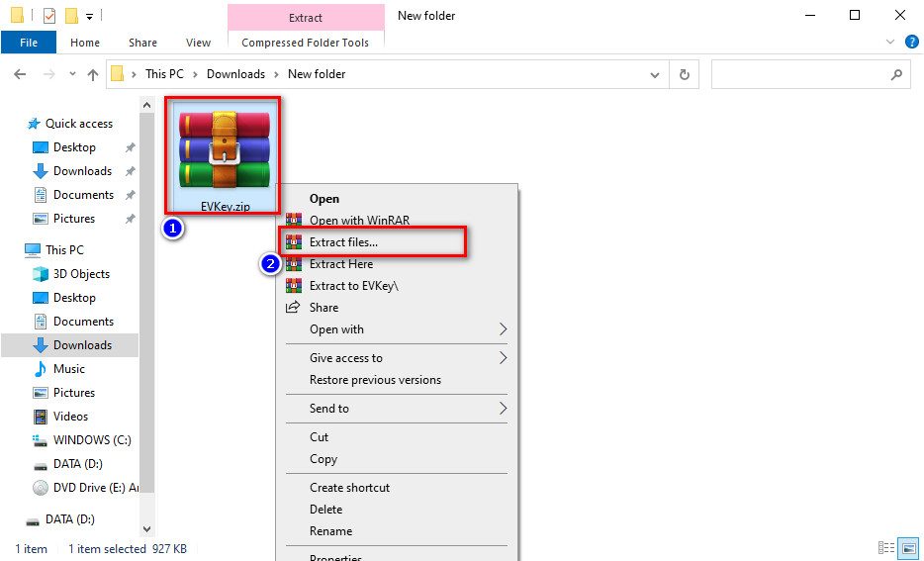Choose Restore previous versions

click(x=395, y=380)
